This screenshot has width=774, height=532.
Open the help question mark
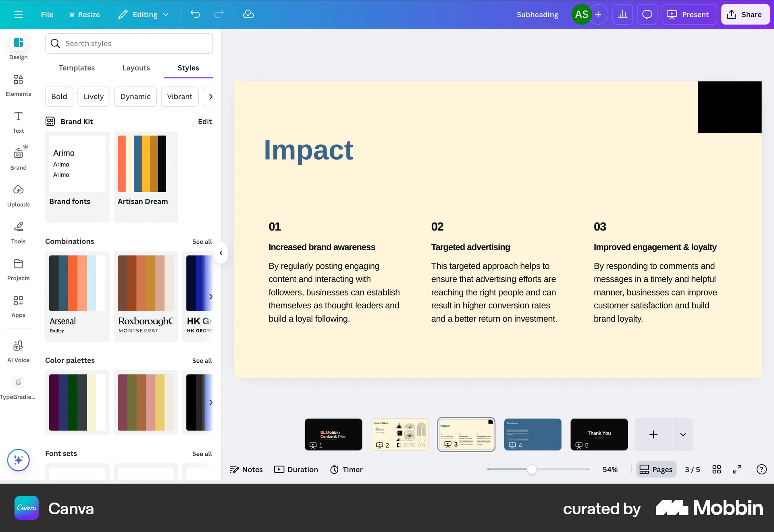coord(762,470)
